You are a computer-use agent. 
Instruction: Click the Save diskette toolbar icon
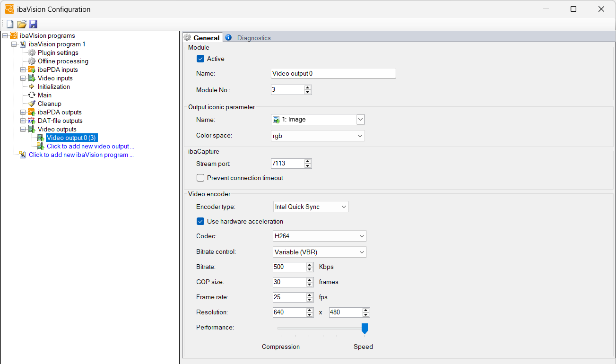[x=33, y=24]
